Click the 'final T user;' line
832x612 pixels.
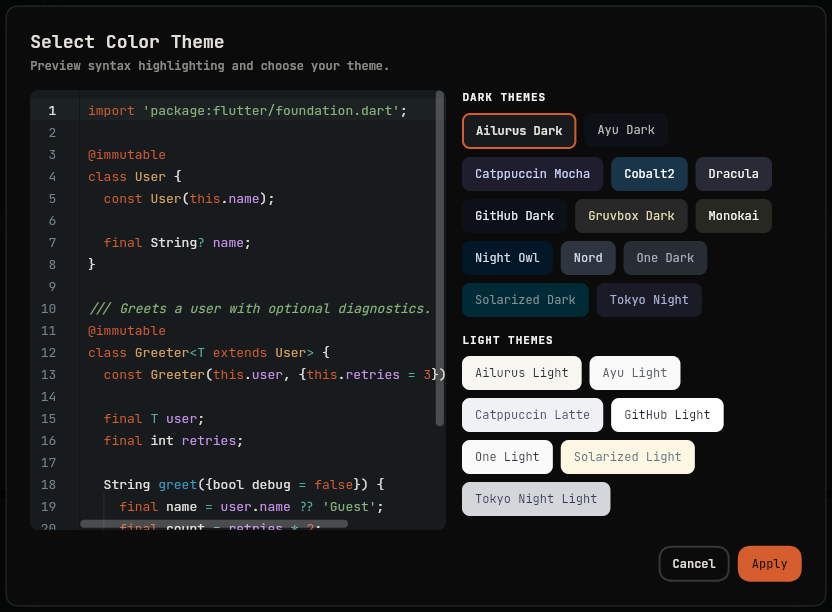153,419
